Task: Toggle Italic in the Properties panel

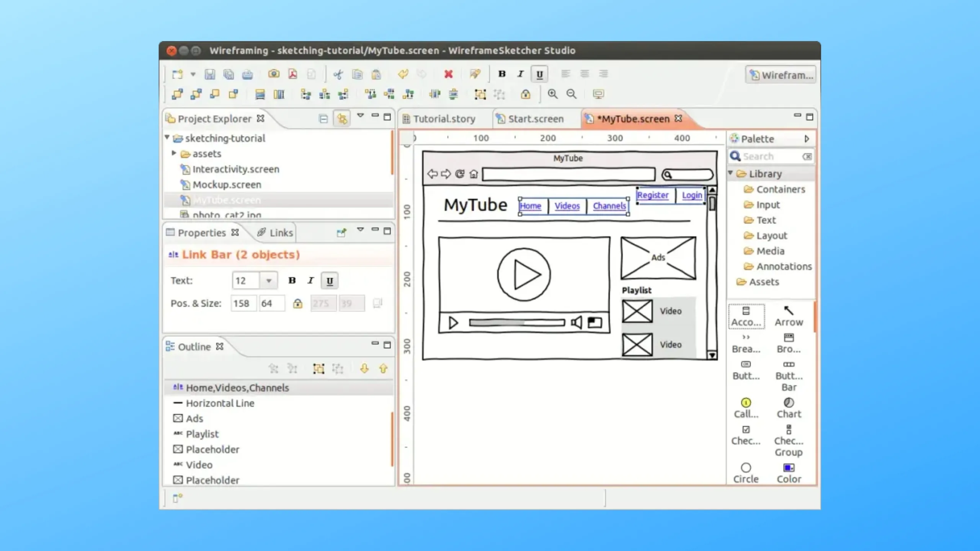Action: point(311,280)
